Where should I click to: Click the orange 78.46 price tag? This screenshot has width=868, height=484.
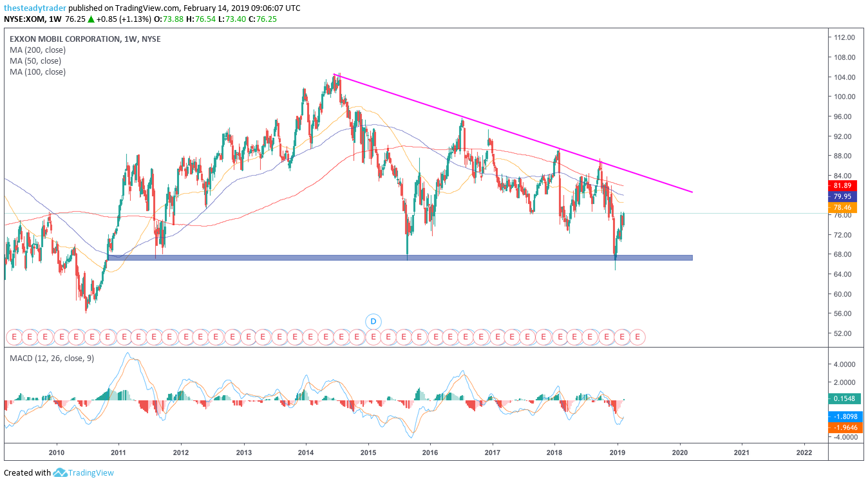(843, 207)
